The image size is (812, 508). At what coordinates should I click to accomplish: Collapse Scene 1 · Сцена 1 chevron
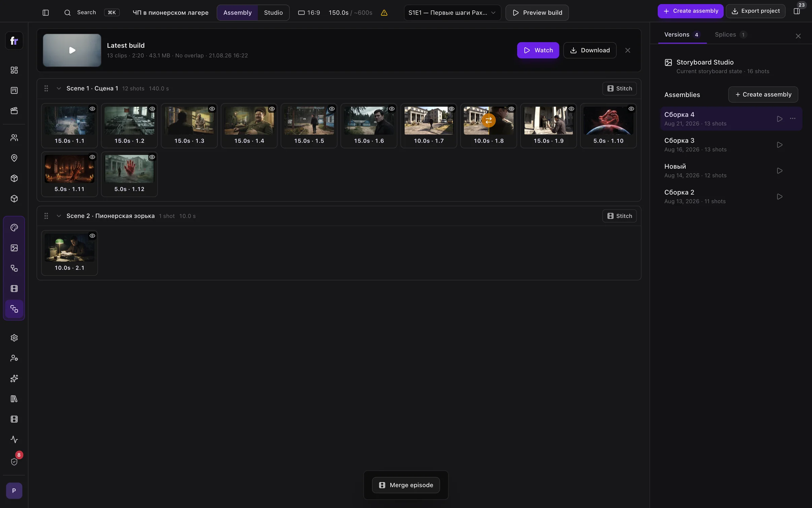click(59, 88)
